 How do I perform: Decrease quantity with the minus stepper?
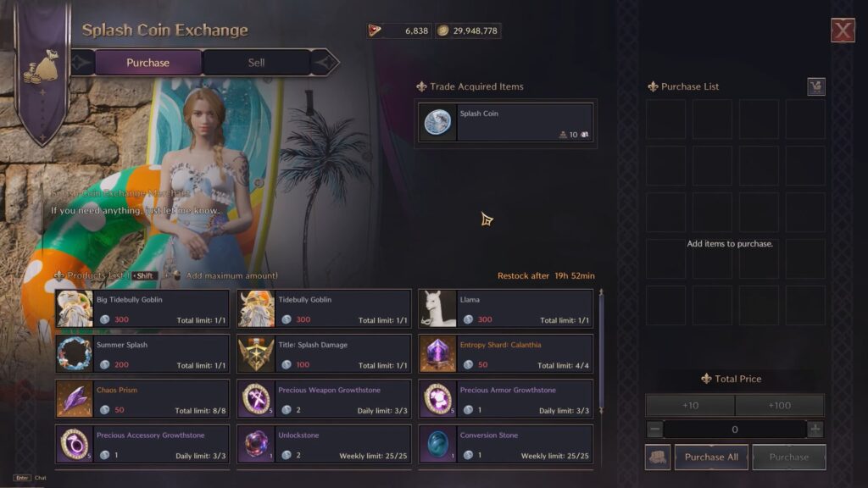(x=654, y=430)
